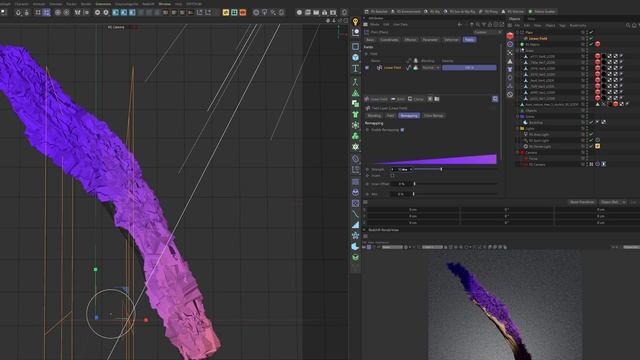Click the camera object icon in vertical palette
Image resolution: width=640 pixels, height=360 pixels.
(356, 32)
